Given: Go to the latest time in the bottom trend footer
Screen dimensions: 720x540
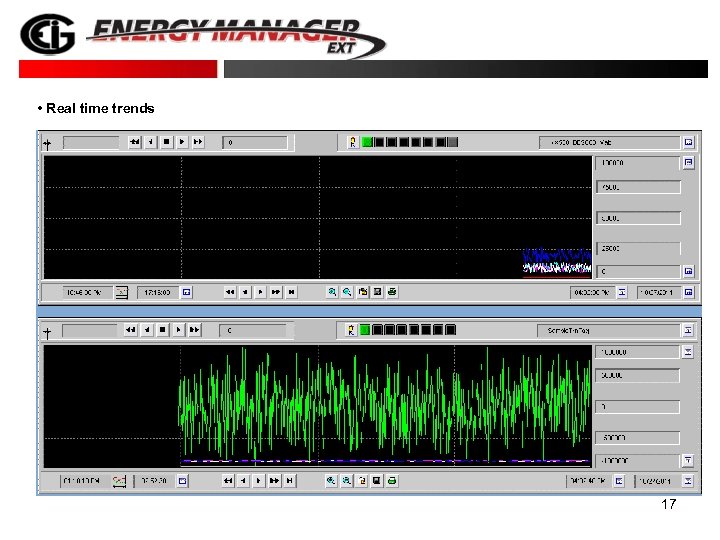Looking at the screenshot, I should 290,481.
